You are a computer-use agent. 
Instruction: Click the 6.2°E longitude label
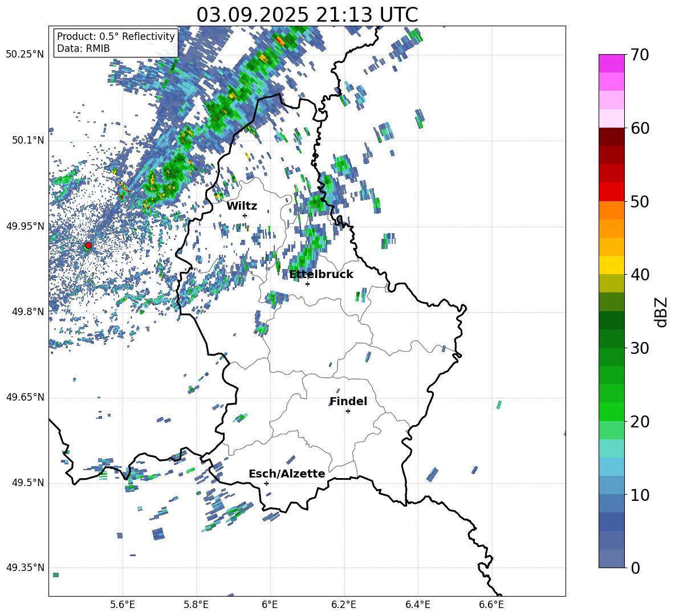(344, 605)
